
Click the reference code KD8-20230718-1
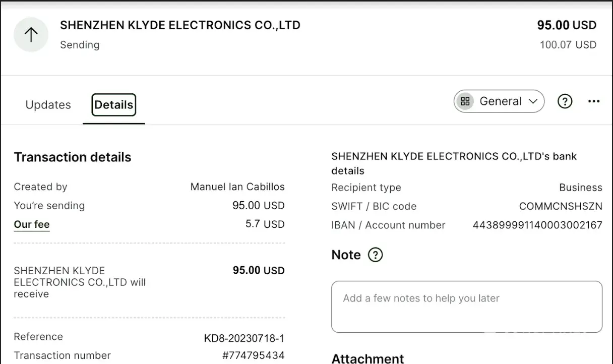click(244, 338)
